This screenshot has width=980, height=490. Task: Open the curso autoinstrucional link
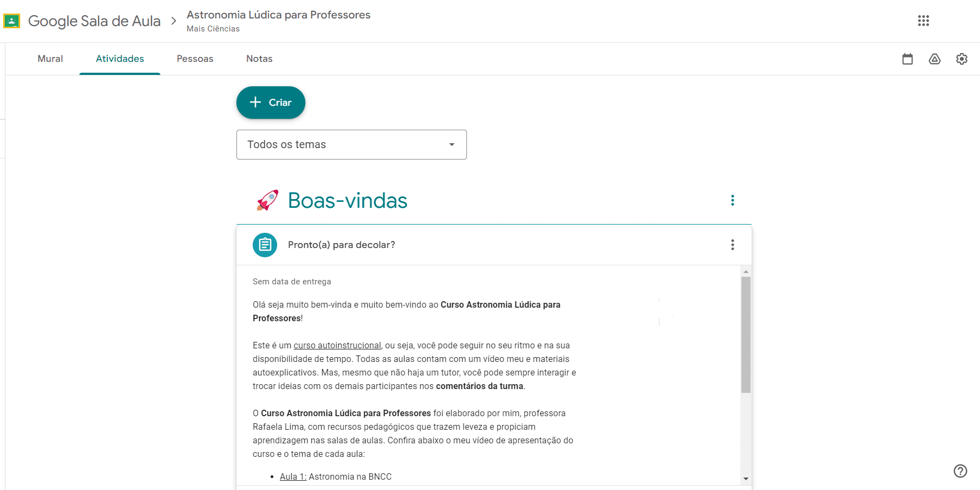click(337, 345)
